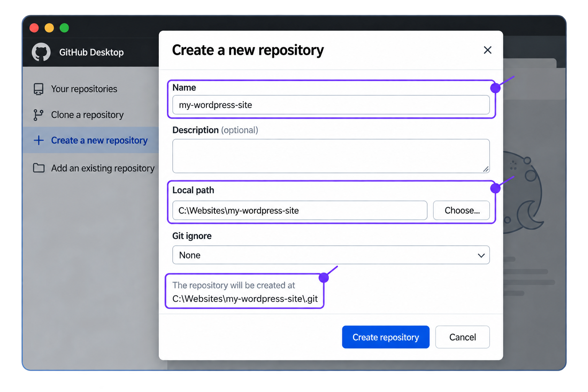Click the Git ignore label

(192, 236)
